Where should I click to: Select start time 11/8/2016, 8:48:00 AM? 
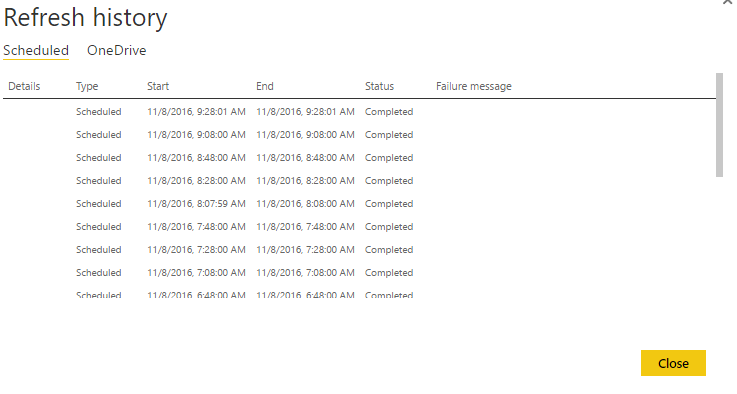click(196, 158)
